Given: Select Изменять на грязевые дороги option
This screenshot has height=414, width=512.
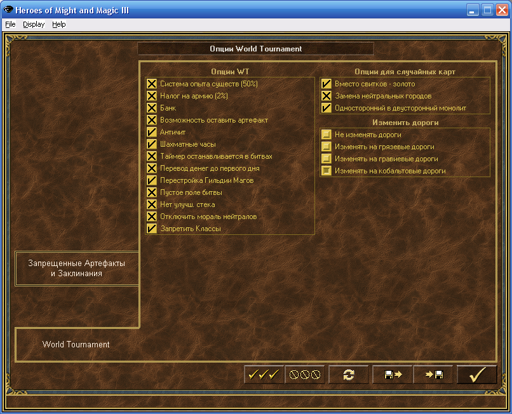Looking at the screenshot, I should click(326, 147).
